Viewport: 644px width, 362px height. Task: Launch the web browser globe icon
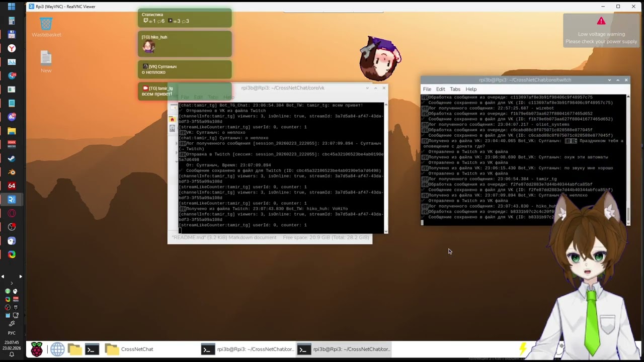click(57, 349)
